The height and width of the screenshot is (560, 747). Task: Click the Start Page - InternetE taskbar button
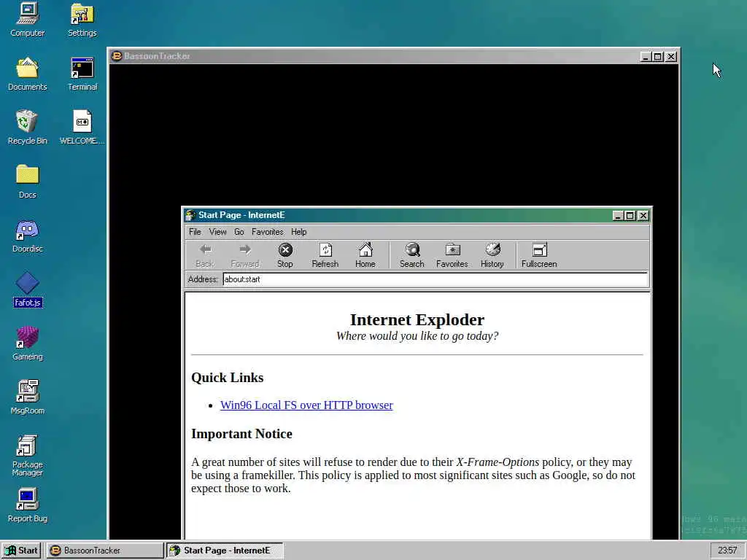tap(225, 551)
